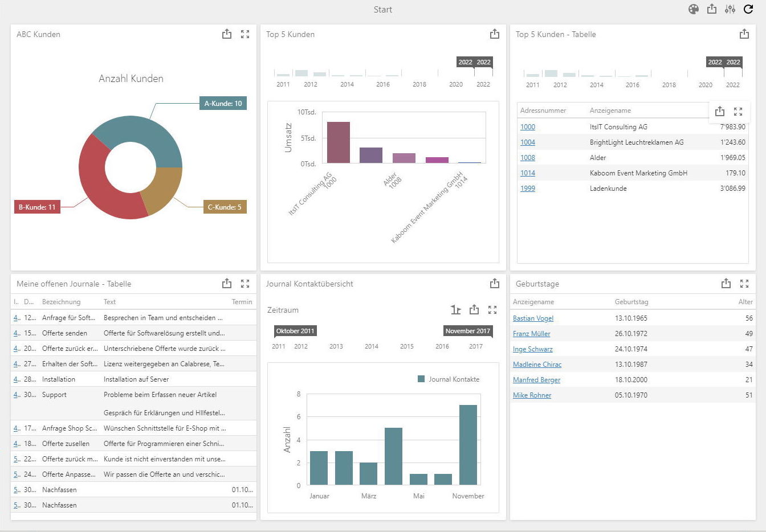Sort birthdays by Geburtstag column header
The image size is (766, 532).
tap(631, 302)
